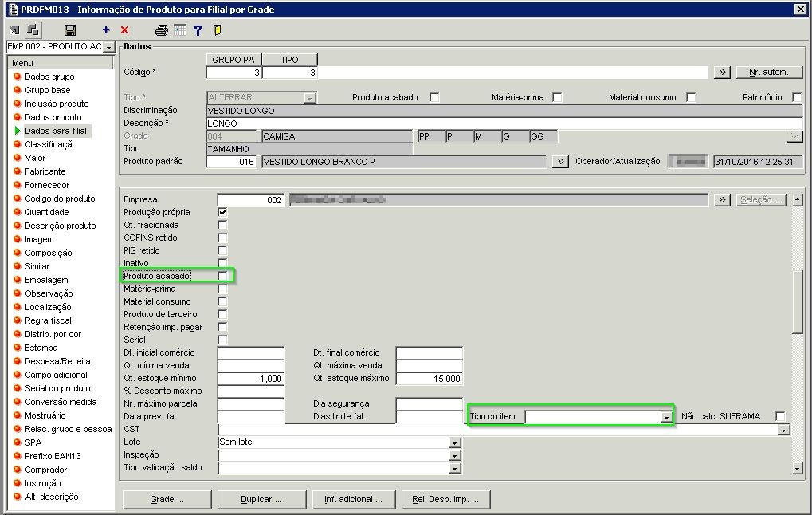Click the » lookup next to Código

[722, 72]
